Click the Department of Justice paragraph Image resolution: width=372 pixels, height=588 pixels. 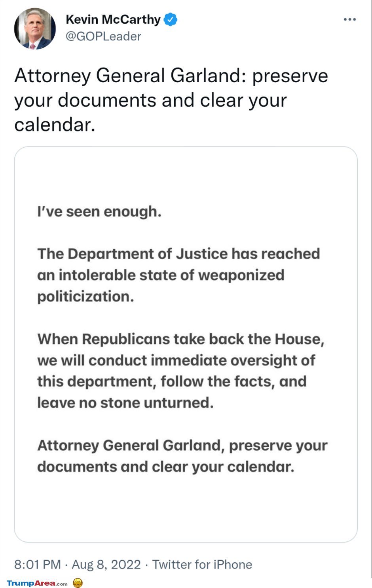(x=178, y=275)
